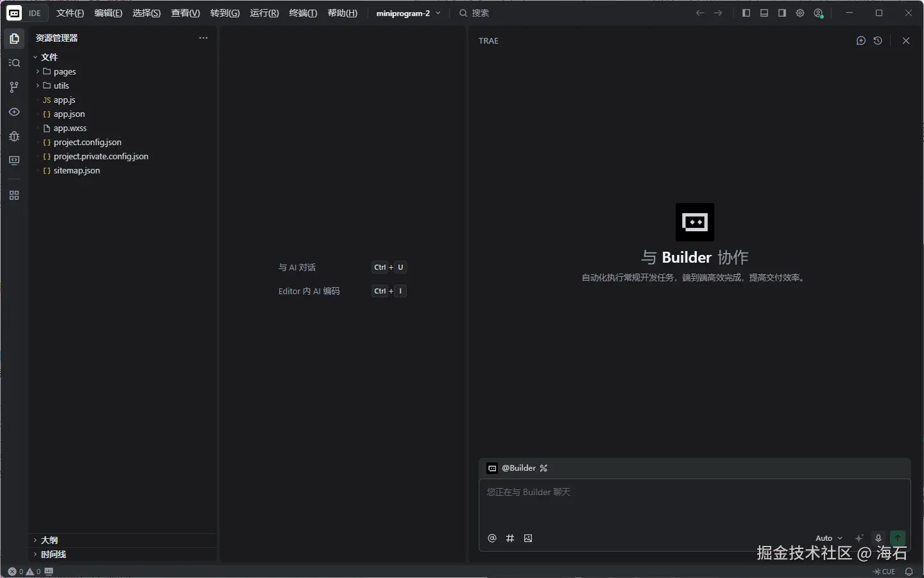Send the message with the green arrow button
This screenshot has width=924, height=578.
tap(898, 538)
